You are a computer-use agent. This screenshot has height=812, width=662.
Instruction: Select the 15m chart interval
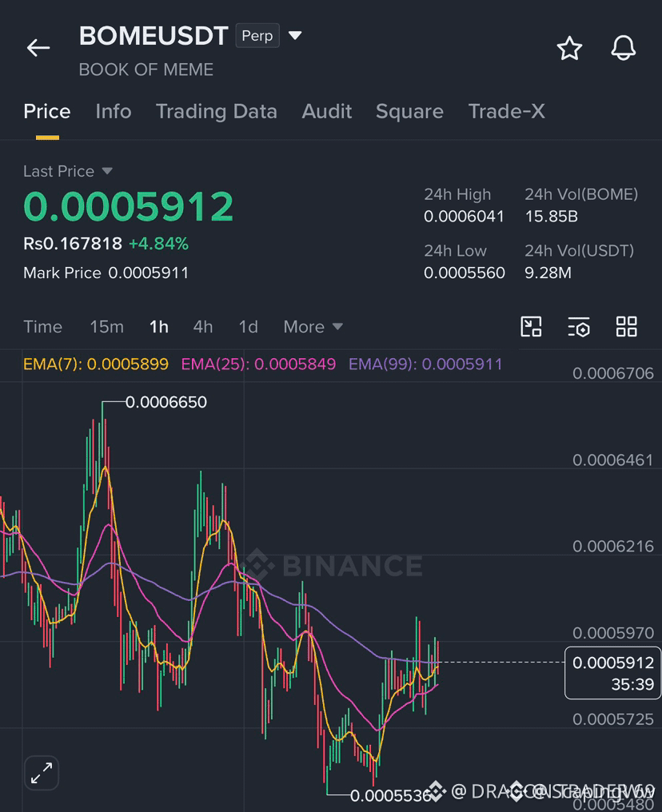(x=106, y=327)
